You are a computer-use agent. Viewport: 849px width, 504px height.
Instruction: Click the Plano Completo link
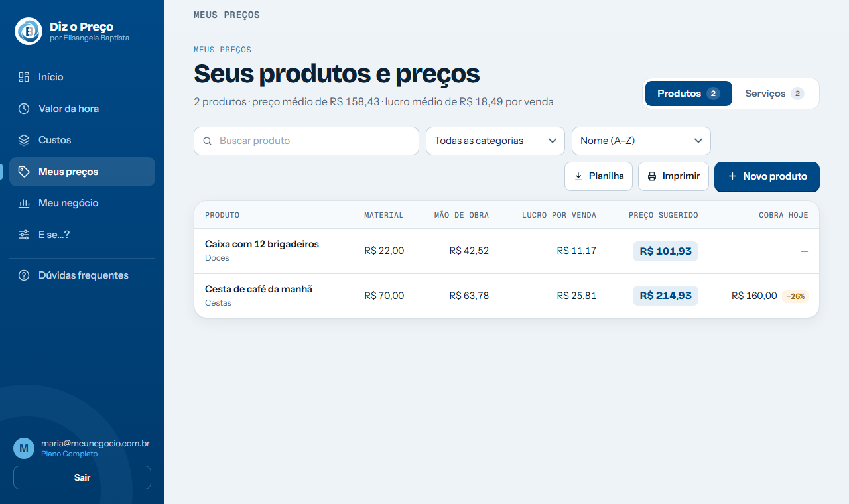click(x=69, y=454)
